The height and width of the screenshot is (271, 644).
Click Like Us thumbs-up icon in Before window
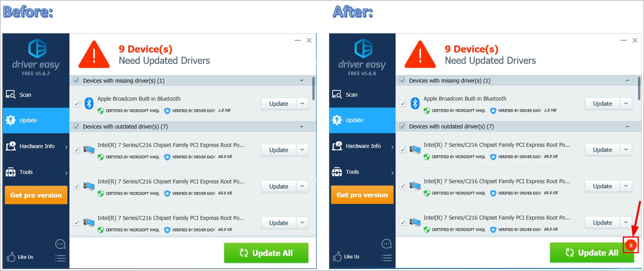coord(11,257)
